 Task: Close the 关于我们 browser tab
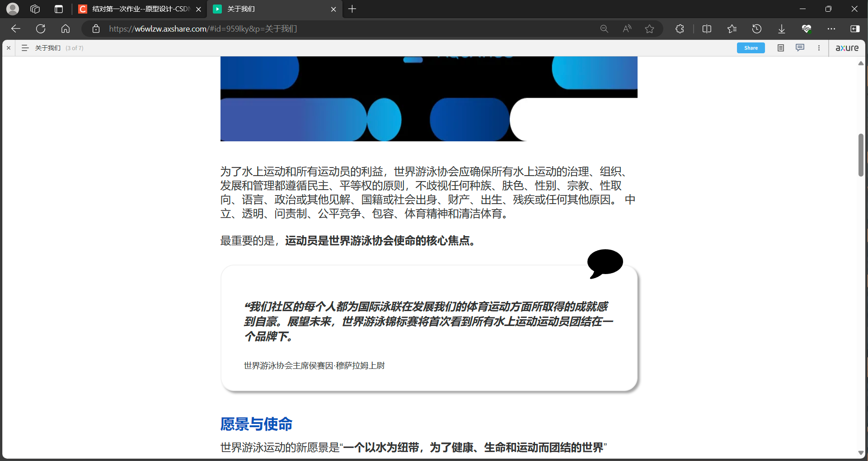coord(333,9)
